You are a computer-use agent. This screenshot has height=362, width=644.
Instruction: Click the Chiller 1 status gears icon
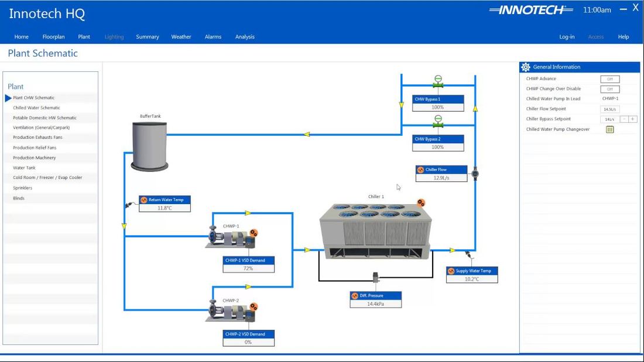pos(421,202)
